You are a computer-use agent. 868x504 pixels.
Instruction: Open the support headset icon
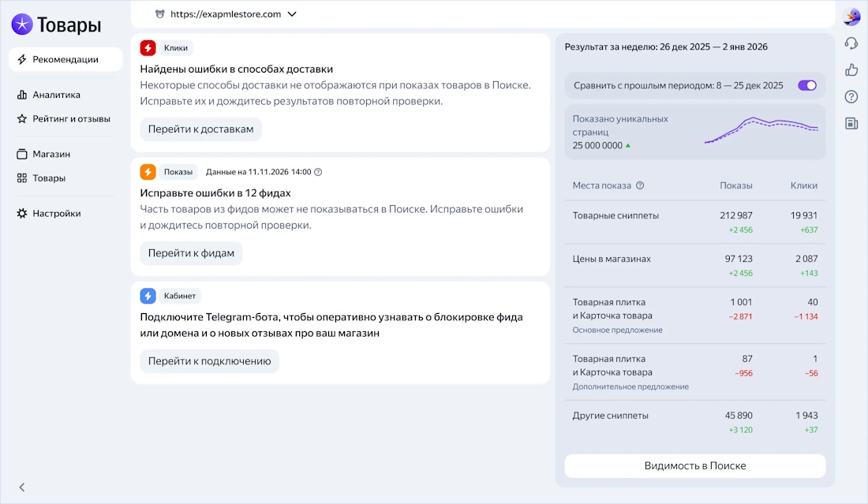coord(851,43)
